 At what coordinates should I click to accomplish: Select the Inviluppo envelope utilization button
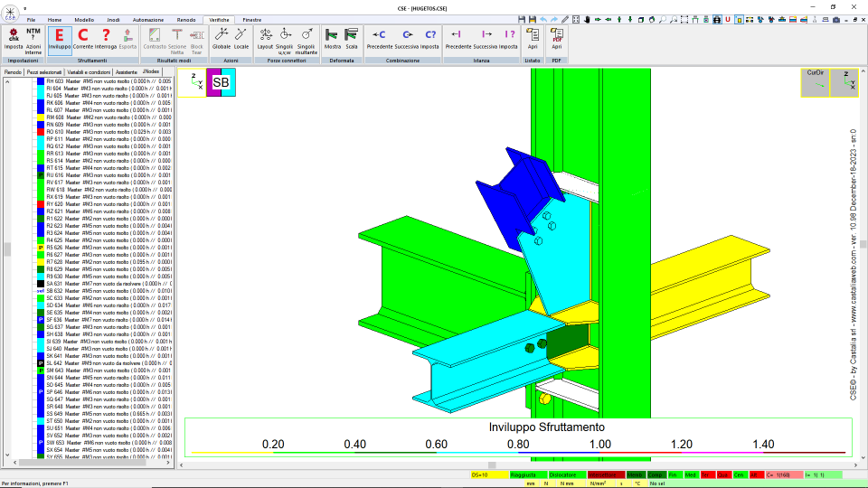point(60,39)
